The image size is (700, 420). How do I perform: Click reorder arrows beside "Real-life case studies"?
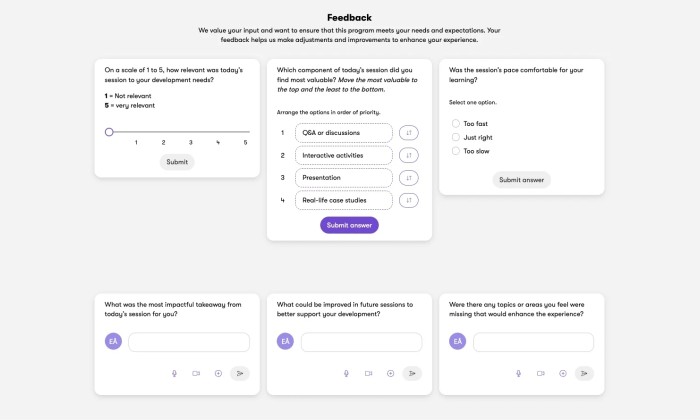click(408, 200)
